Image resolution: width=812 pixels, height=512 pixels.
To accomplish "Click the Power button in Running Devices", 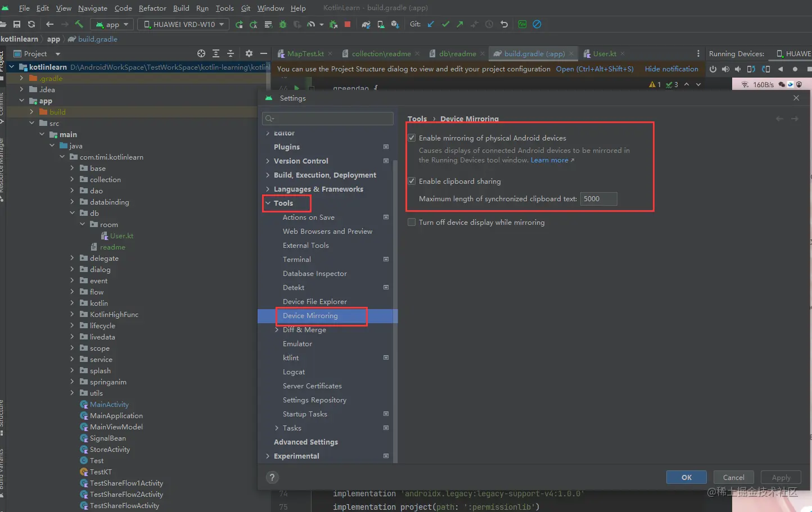I will tap(712, 69).
